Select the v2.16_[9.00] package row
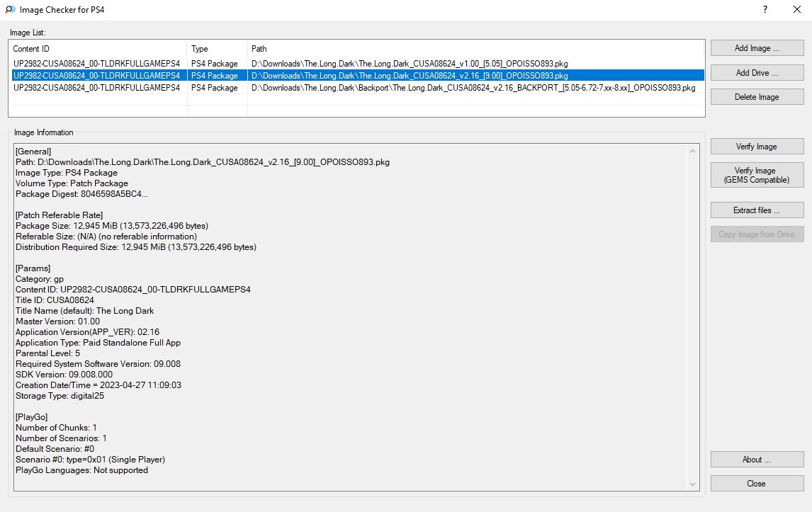This screenshot has height=512, width=812. click(x=357, y=76)
